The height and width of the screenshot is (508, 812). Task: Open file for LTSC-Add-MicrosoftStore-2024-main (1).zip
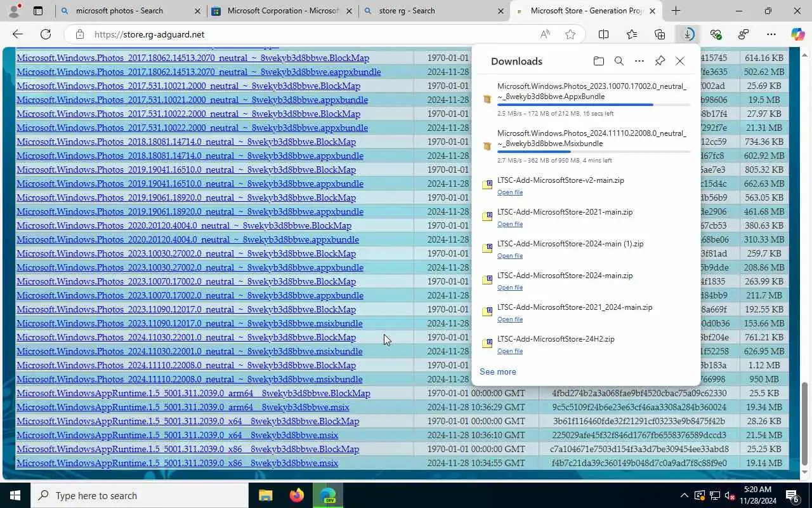[510, 256]
